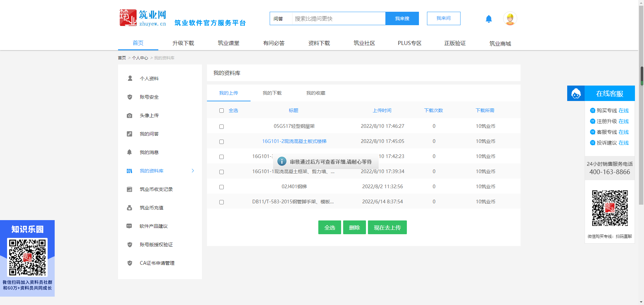Viewport: 644px width, 305px height.
Task: Switch to the 我的收藏 tab
Action: [316, 93]
